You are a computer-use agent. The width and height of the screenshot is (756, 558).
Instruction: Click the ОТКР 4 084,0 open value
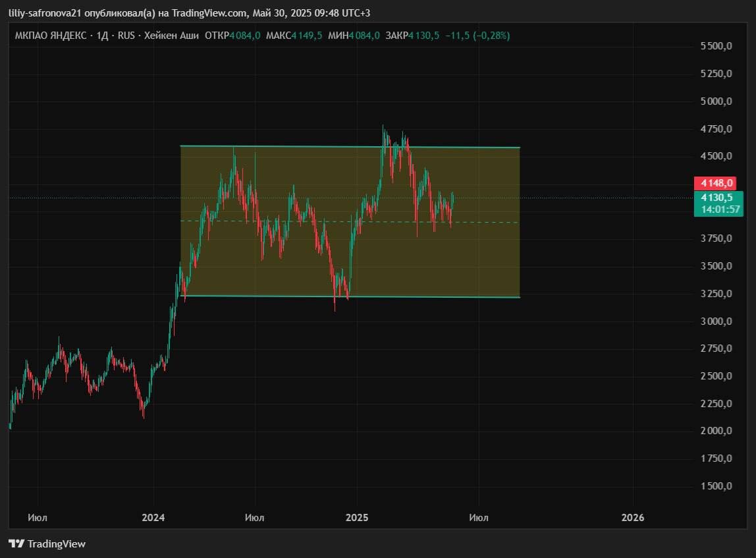click(x=232, y=35)
